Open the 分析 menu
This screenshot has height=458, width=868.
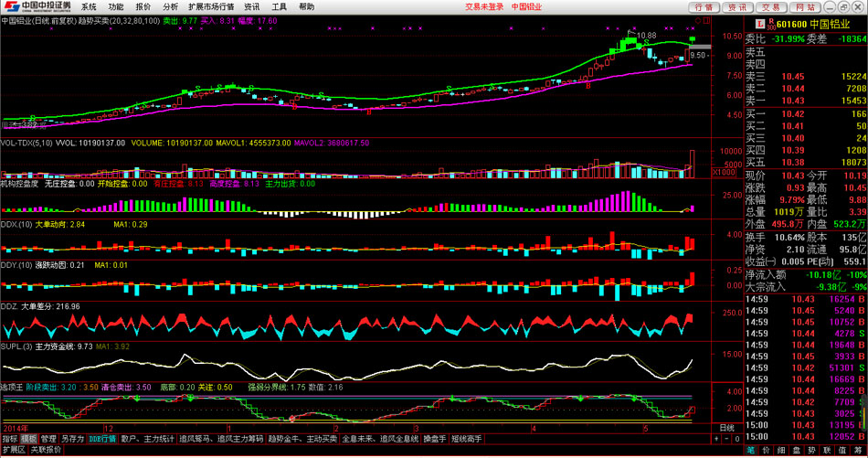[171, 6]
